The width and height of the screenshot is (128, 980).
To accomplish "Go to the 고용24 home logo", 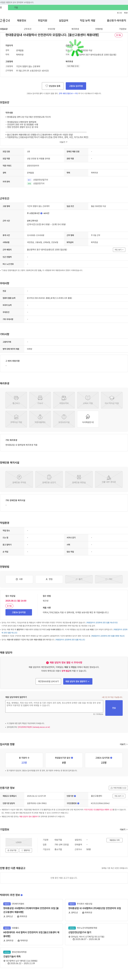I will (x=5, y=21).
